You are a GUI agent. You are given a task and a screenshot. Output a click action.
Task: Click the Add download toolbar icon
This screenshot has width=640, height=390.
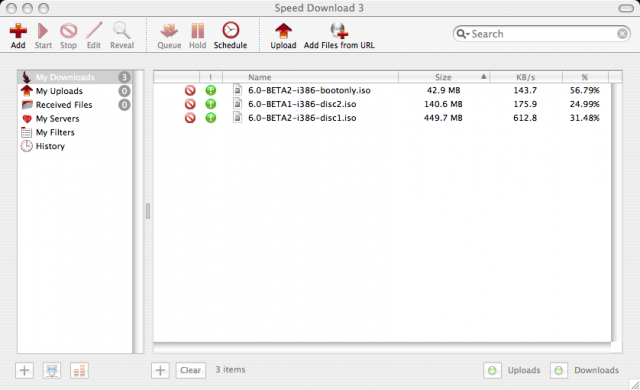pos(18,31)
